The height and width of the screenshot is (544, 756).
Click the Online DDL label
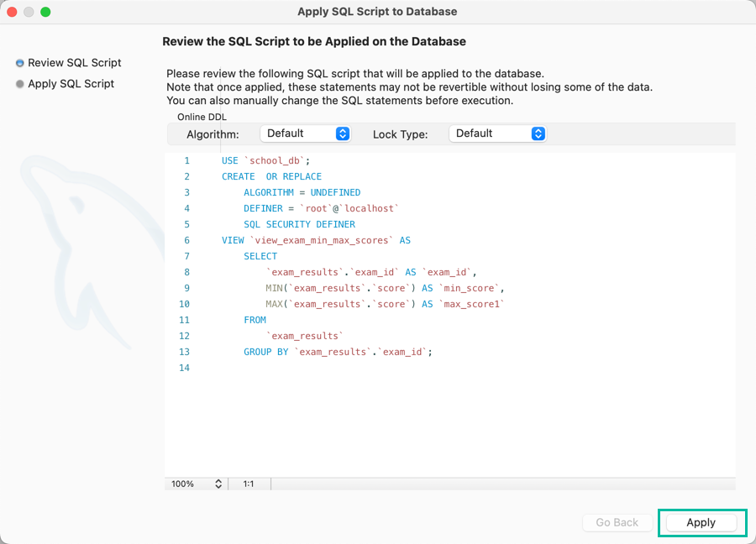202,117
